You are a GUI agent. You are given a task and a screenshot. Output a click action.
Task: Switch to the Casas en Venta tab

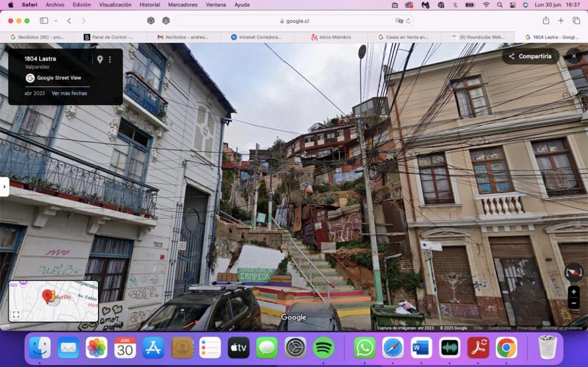(404, 37)
